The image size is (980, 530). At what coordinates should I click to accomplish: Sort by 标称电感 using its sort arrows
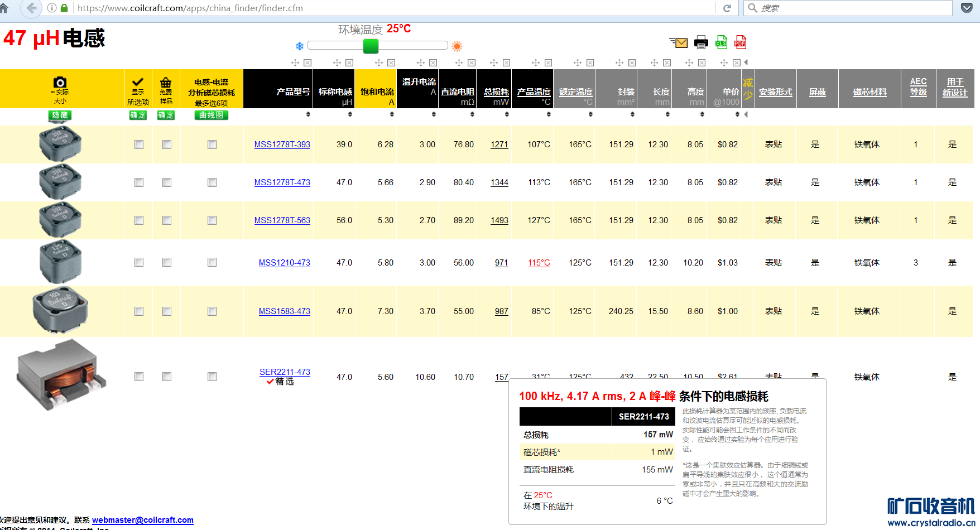tap(350, 114)
